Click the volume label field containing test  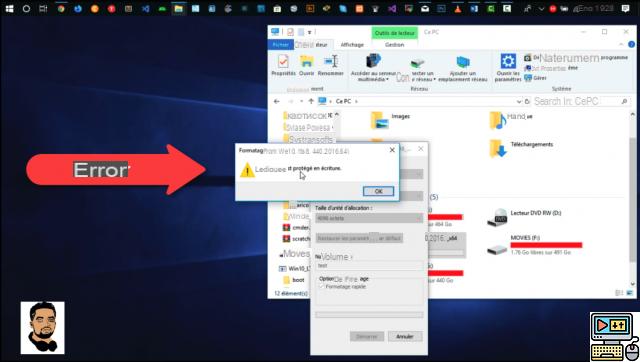click(x=369, y=266)
